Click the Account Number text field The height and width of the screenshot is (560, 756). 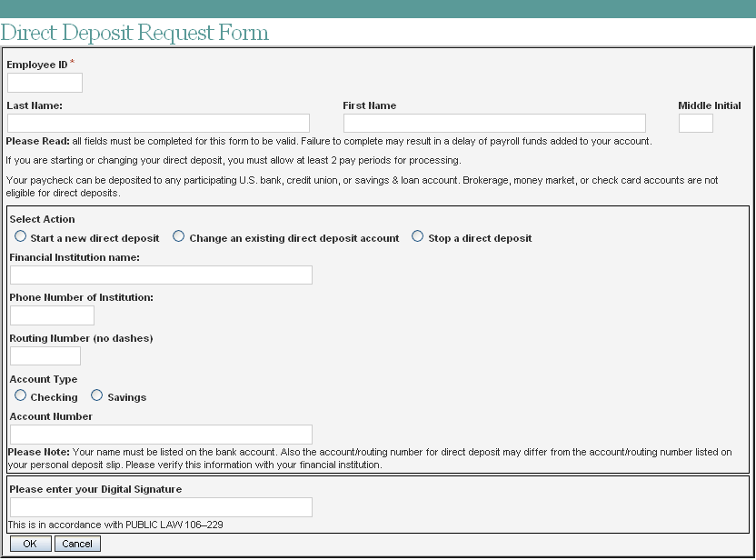point(161,435)
